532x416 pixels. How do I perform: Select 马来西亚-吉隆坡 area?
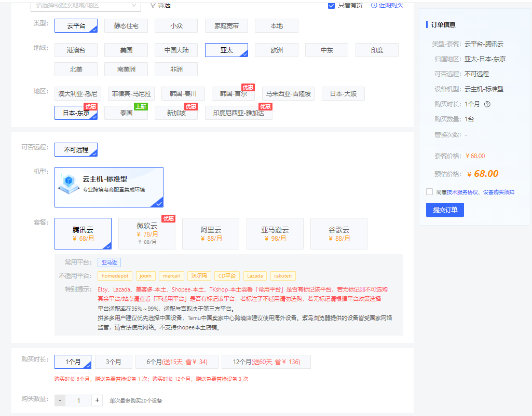pyautogui.click(x=288, y=94)
